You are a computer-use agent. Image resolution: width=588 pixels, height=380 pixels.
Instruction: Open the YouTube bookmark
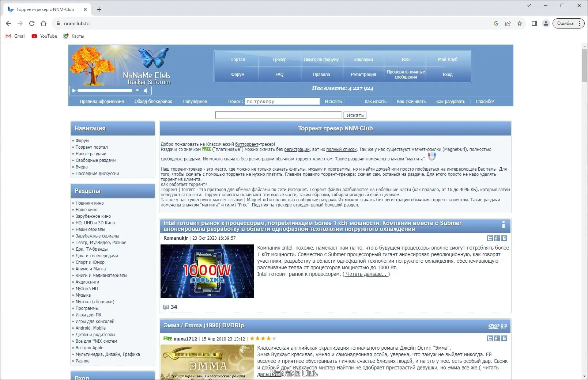[44, 36]
